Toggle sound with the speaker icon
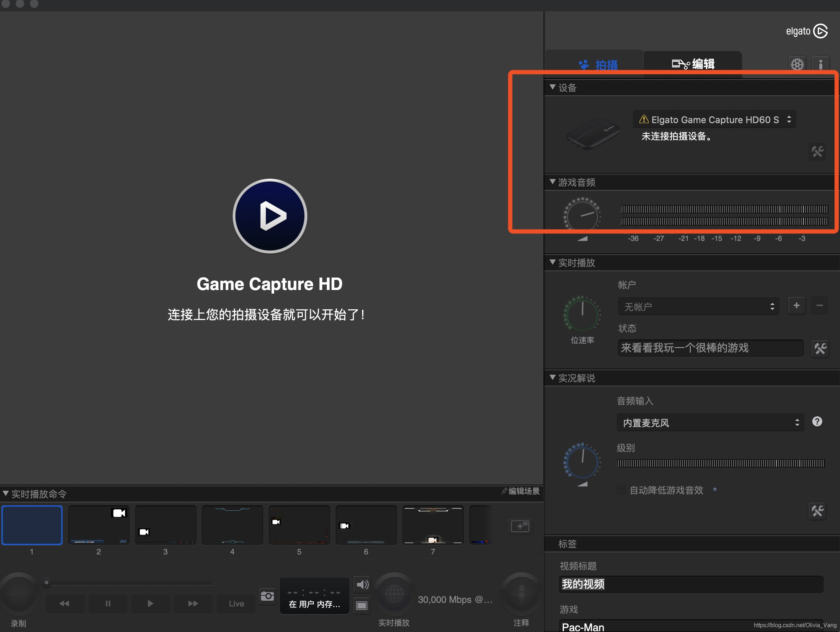The height and width of the screenshot is (632, 840). [x=362, y=585]
